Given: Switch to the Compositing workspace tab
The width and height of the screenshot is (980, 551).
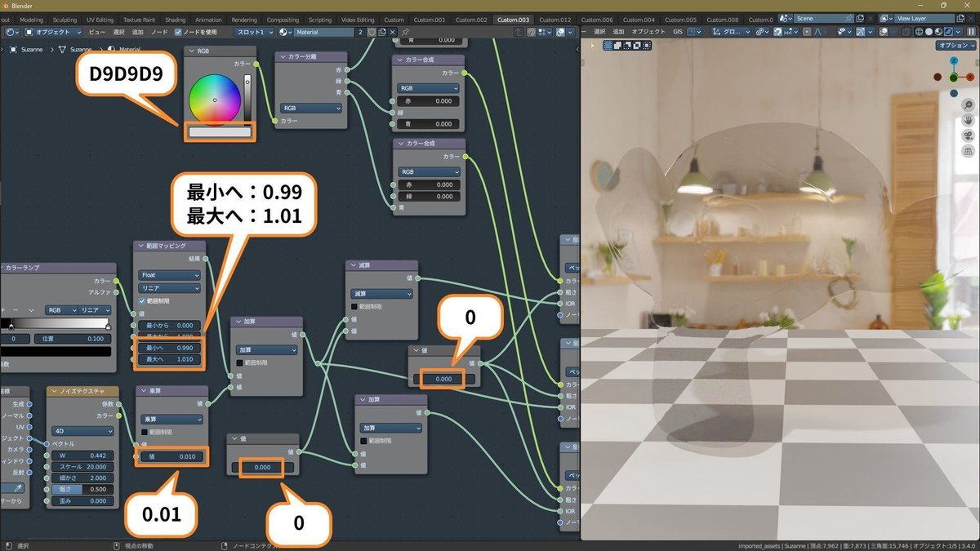Looking at the screenshot, I should 283,20.
